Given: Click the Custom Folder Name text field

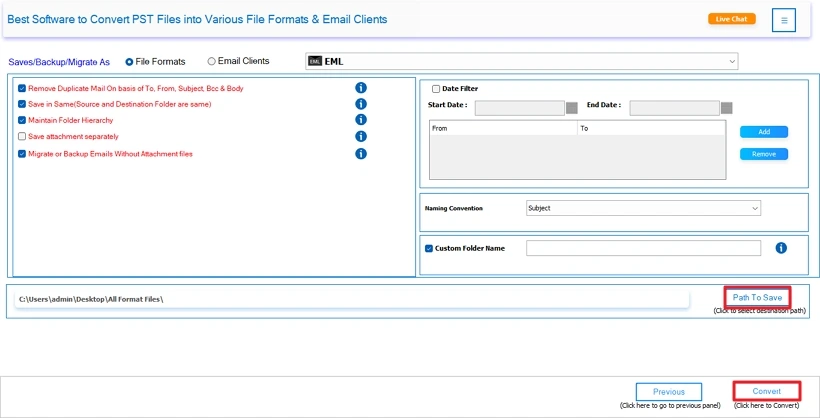Looking at the screenshot, I should pos(643,248).
